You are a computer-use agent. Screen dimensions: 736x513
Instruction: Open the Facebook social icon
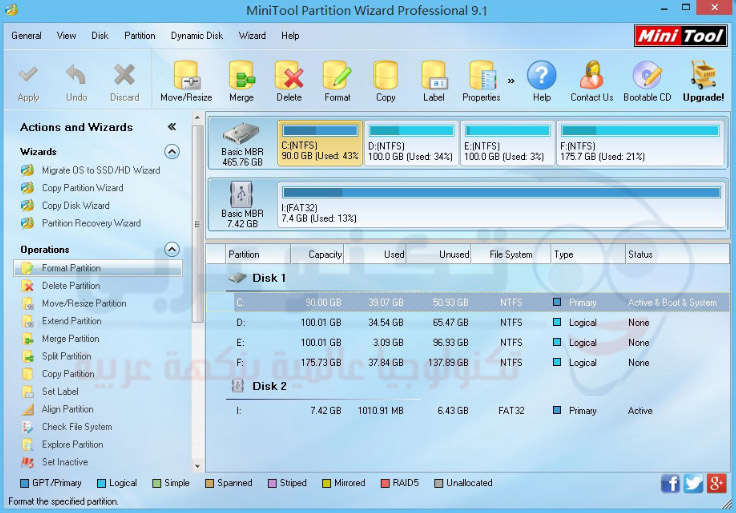click(x=670, y=484)
